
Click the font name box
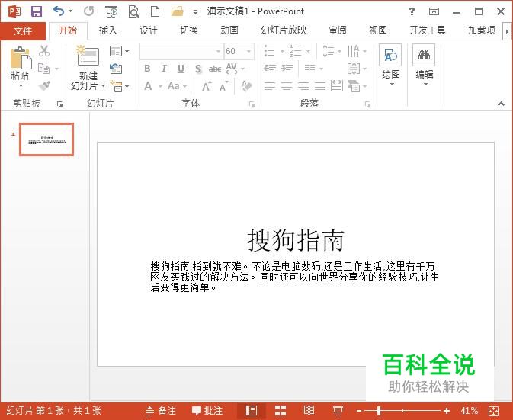(x=181, y=51)
